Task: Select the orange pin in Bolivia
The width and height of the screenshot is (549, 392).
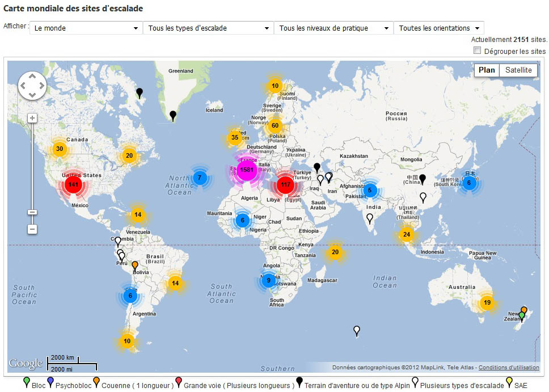Action: (135, 266)
